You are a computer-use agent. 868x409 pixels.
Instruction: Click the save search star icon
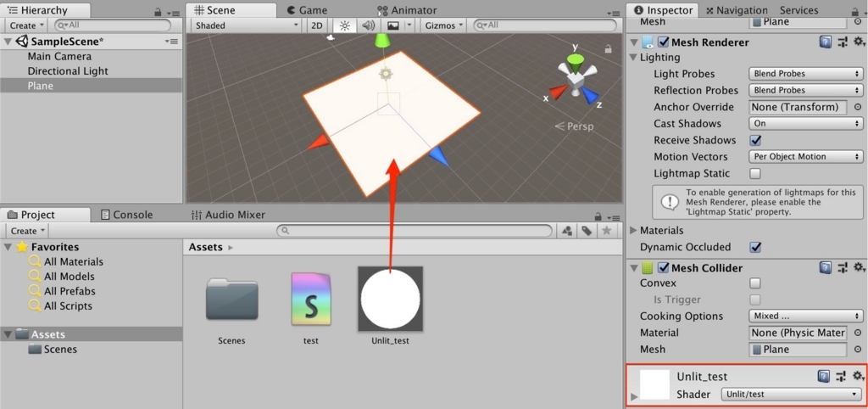click(606, 231)
